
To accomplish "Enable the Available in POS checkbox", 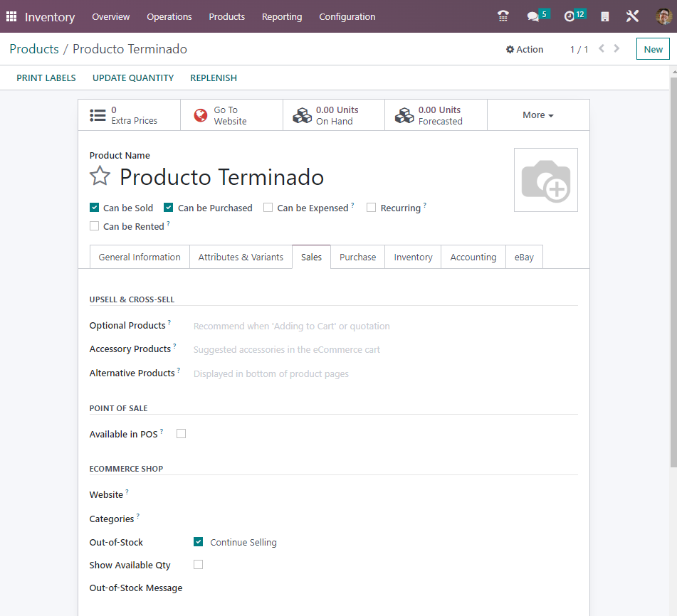I will click(x=182, y=433).
